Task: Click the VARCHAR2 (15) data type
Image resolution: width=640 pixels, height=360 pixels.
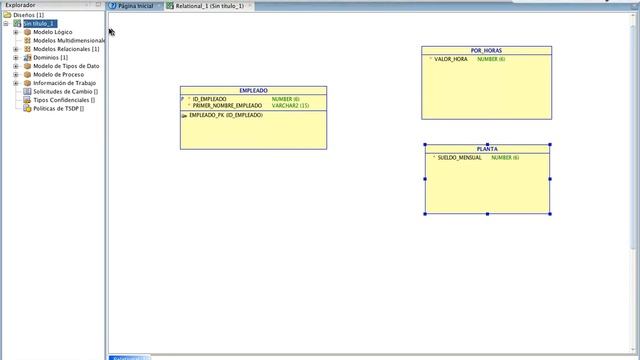Action: pos(290,106)
